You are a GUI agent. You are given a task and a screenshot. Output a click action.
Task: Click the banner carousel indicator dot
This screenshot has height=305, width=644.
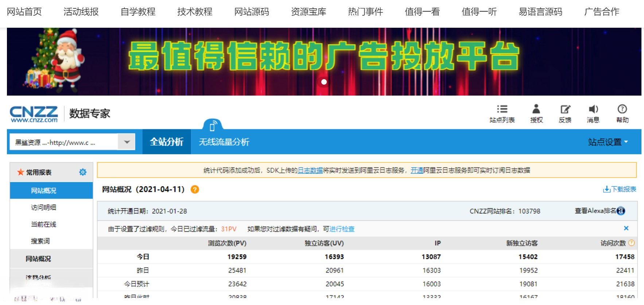point(324,82)
